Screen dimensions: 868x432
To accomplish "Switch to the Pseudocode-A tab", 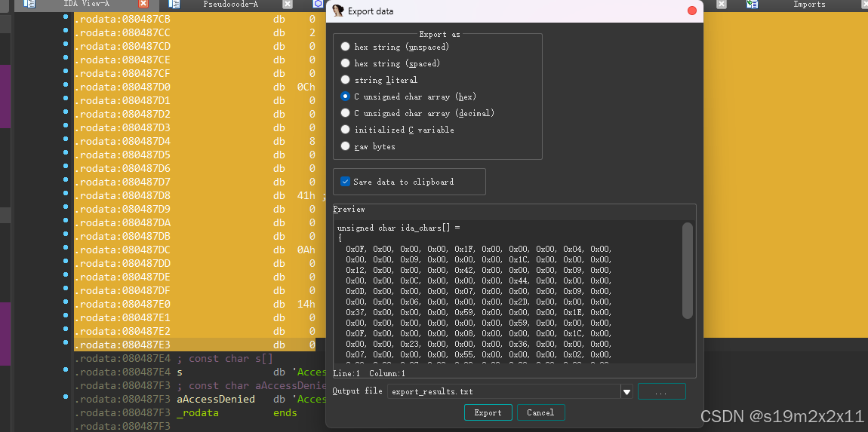I will click(230, 5).
